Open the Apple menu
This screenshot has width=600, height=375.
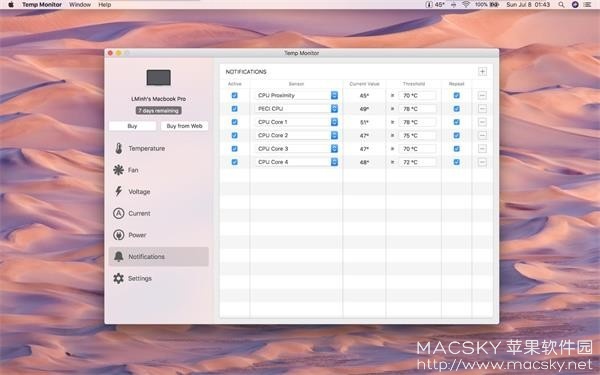[x=11, y=5]
